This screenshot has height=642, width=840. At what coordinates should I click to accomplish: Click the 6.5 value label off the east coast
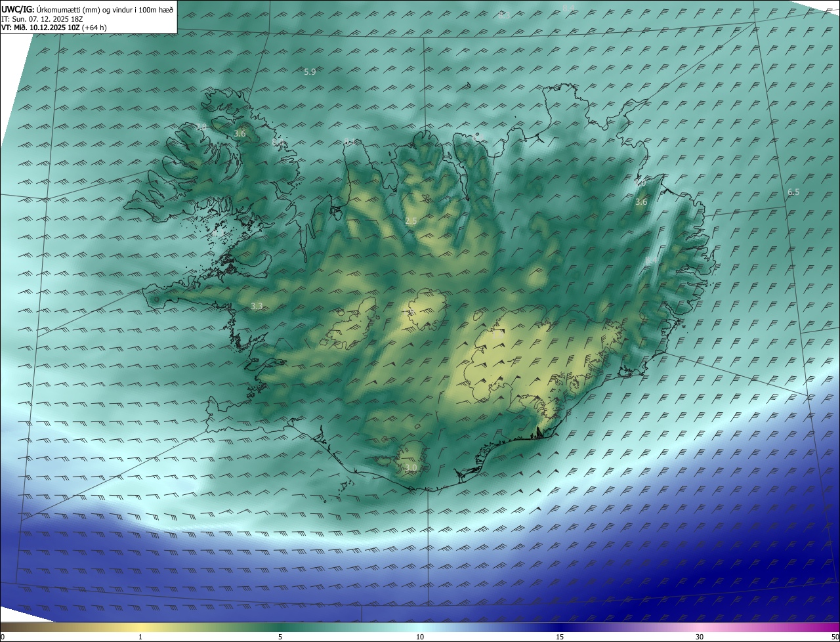pyautogui.click(x=793, y=192)
